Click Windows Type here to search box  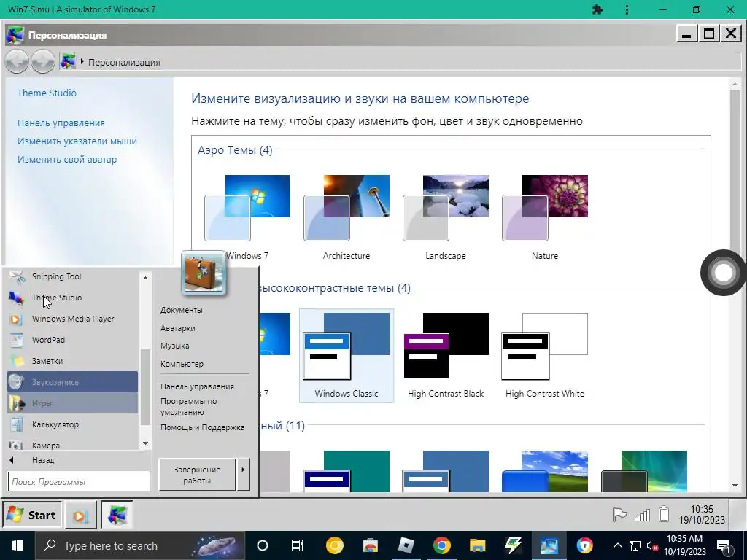click(x=139, y=545)
